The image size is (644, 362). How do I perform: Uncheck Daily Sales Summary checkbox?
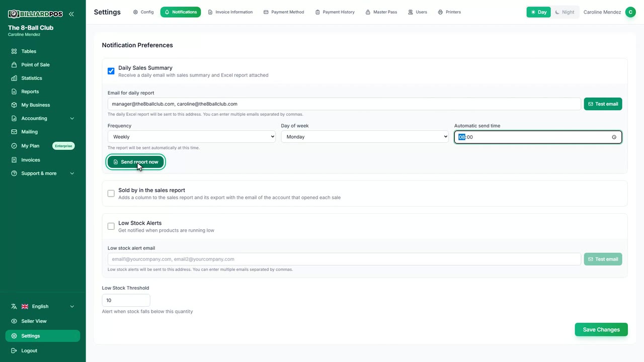(x=111, y=71)
